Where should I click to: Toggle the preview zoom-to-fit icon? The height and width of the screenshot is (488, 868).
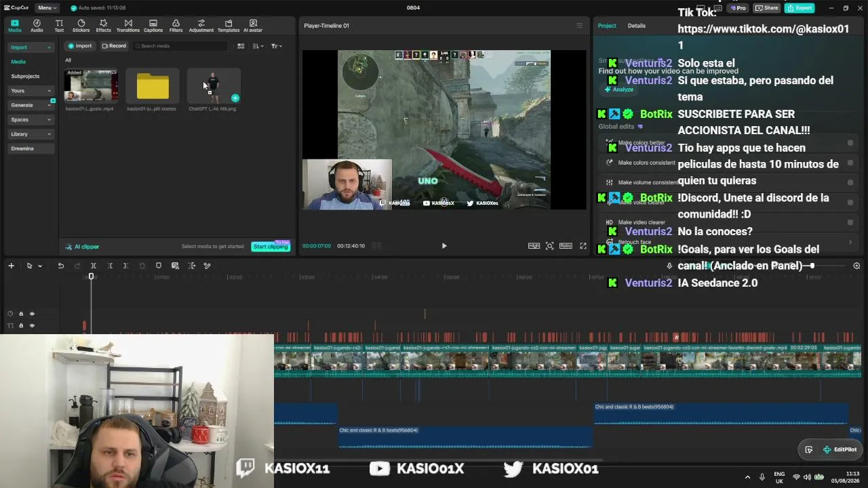point(550,246)
